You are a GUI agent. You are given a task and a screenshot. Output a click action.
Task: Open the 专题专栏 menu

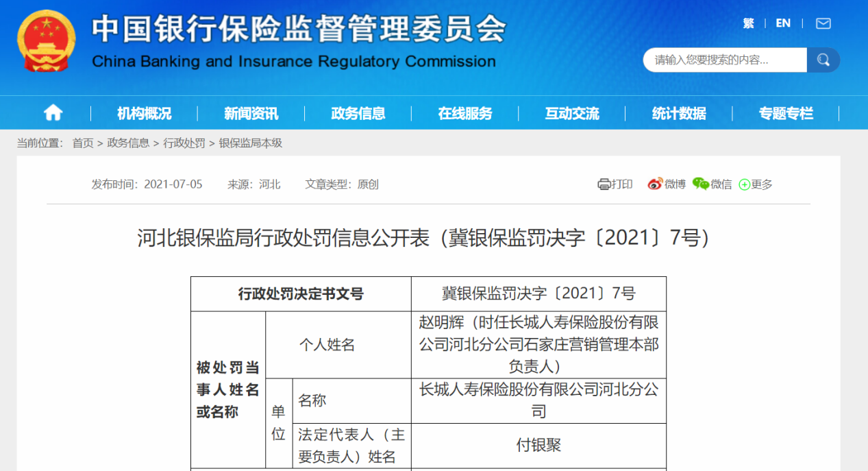[x=786, y=113]
